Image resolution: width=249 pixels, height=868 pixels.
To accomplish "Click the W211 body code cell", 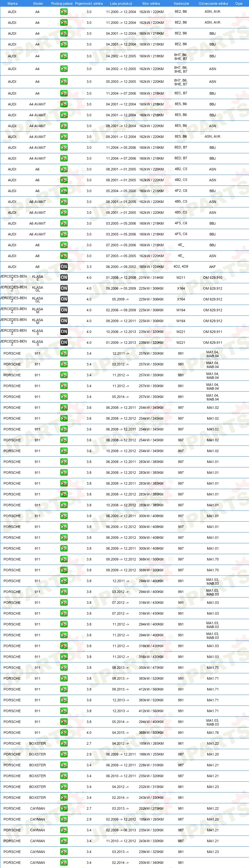I will (181, 278).
